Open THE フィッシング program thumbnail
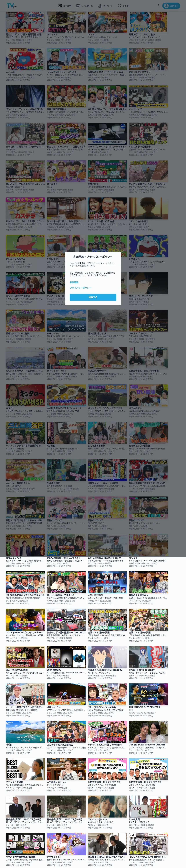Screen dimensions: 186x868 click(66, 321)
